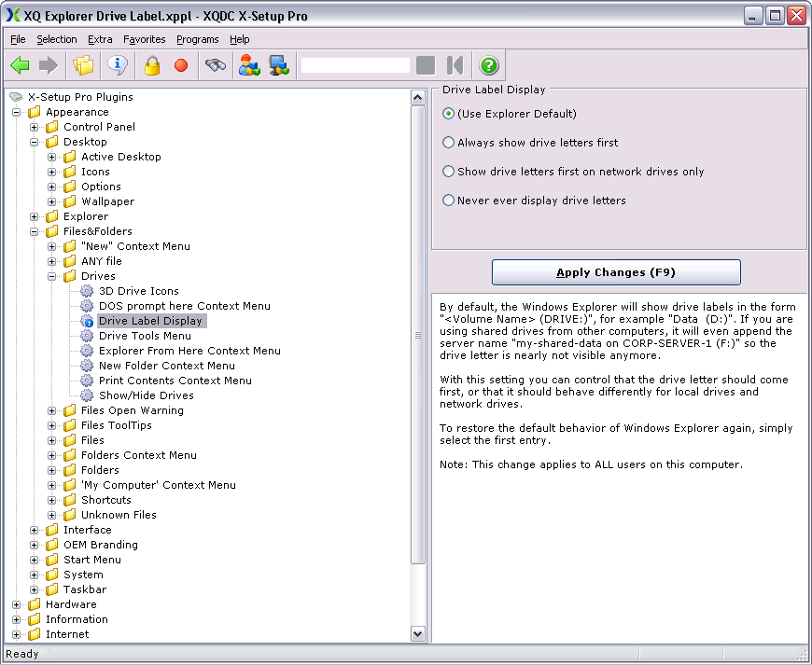Open help with the green question mark icon
This screenshot has height=665, width=812.
[x=489, y=65]
